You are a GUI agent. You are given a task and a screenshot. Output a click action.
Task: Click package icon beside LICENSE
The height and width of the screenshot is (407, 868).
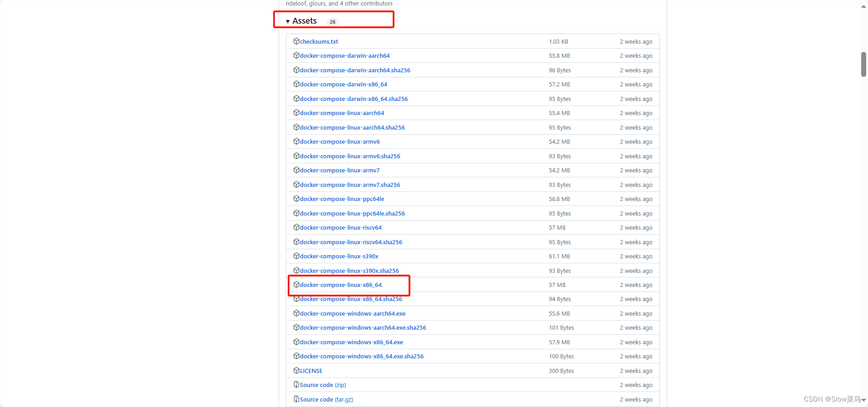click(296, 371)
